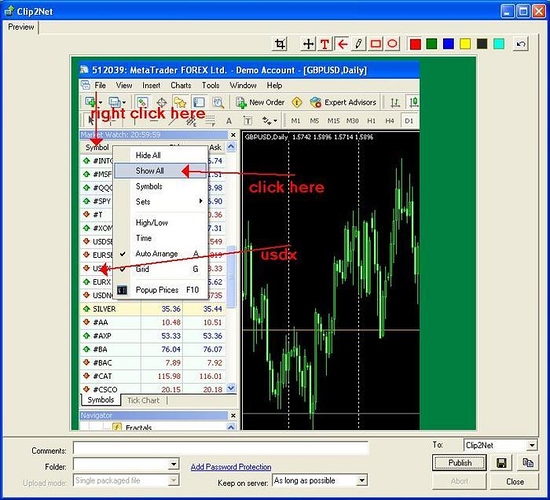
Task: Click Navigator panel scroll up arrow
Action: pos(231,427)
